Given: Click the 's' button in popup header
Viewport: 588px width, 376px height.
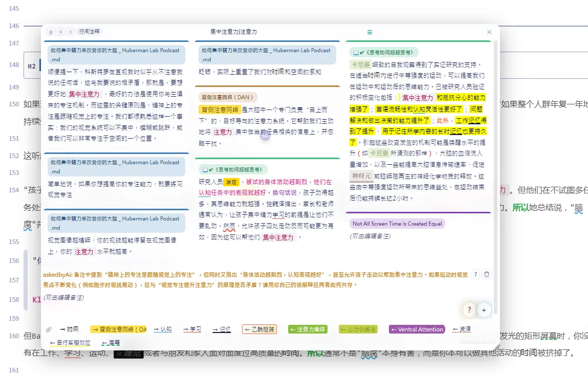Looking at the screenshot, I should pyautogui.click(x=61, y=32).
